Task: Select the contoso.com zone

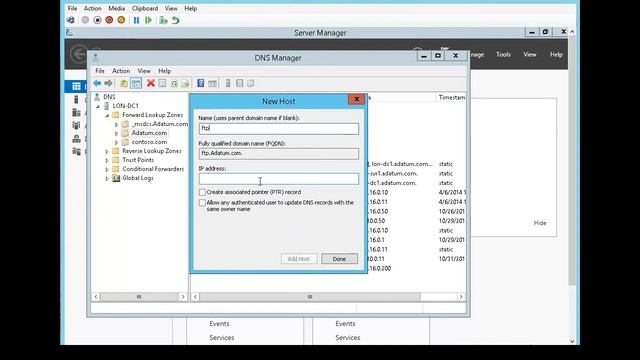Action: [149, 142]
